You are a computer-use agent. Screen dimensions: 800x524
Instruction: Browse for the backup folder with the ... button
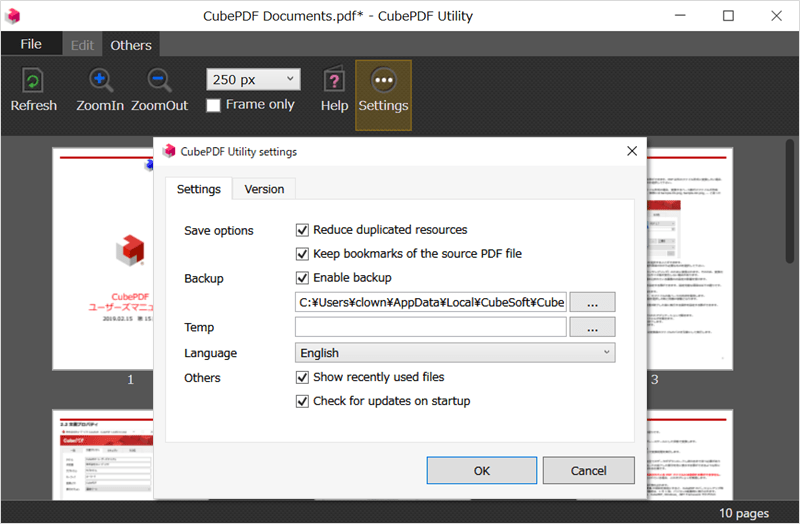tap(592, 303)
